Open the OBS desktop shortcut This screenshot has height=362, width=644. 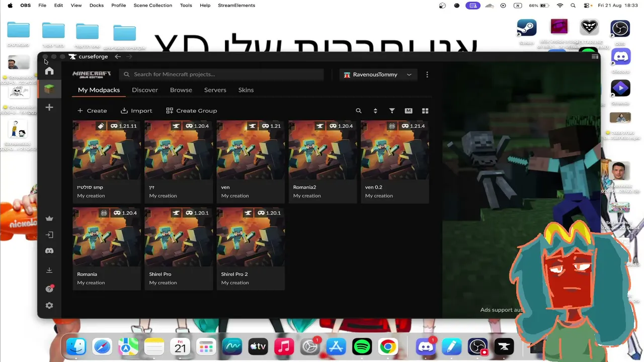[x=620, y=29]
